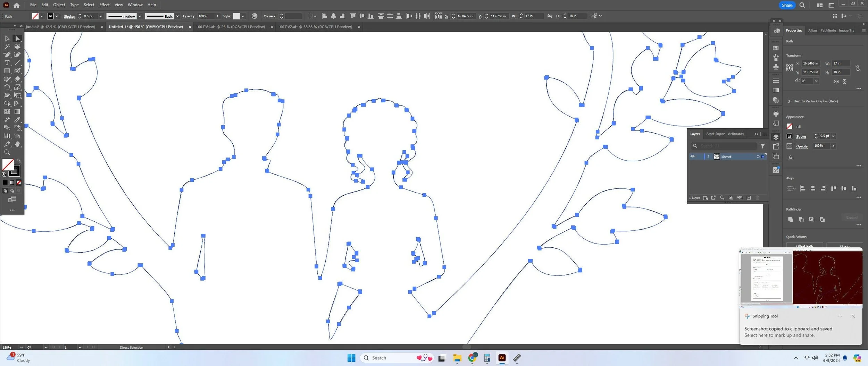Screen dimensions: 868x366
Task: Select the Hand tool
Action: pyautogui.click(x=17, y=144)
